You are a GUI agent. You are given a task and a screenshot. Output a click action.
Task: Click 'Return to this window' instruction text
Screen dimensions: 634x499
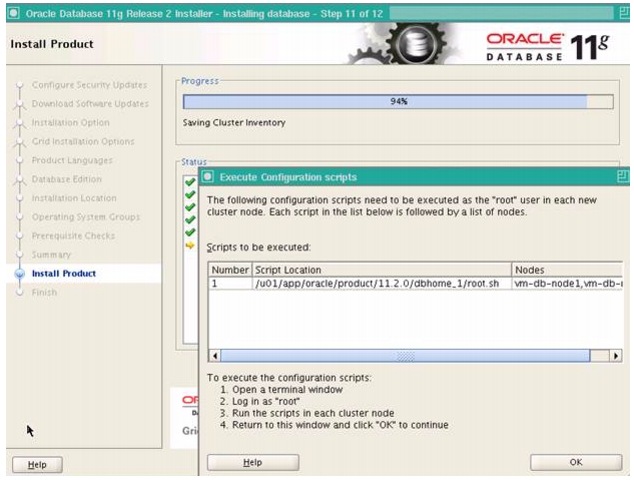pyautogui.click(x=340, y=425)
